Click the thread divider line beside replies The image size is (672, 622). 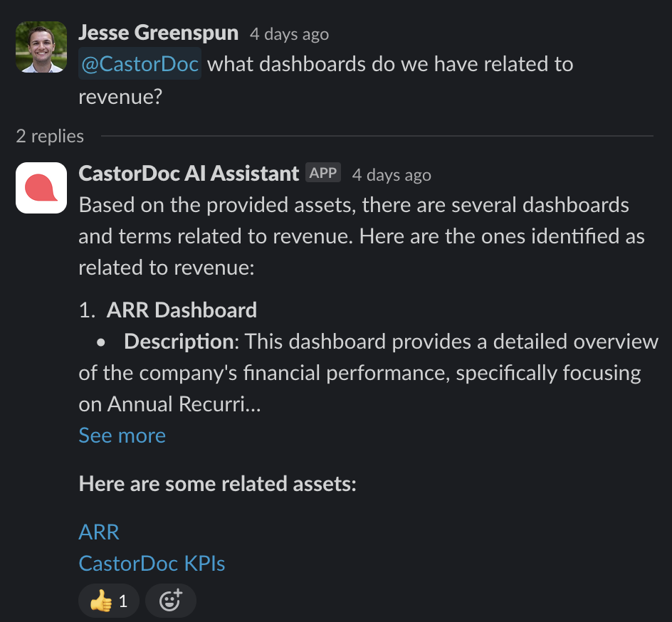377,135
